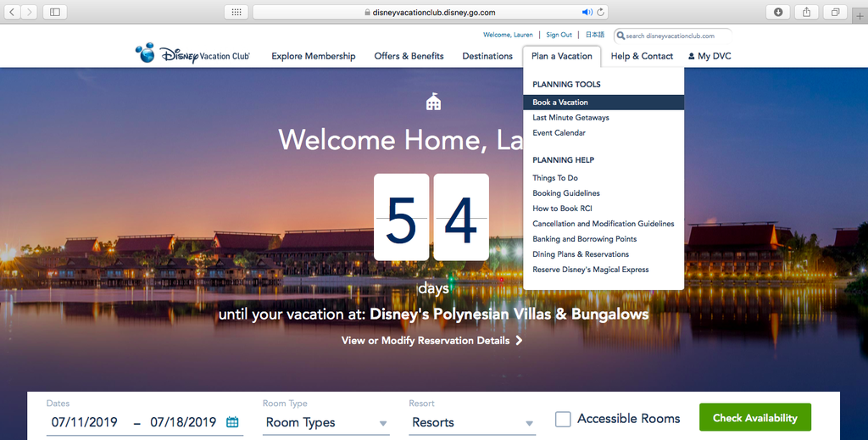Open Cancellation and Modification Guidelines
The image size is (868, 440).
tap(604, 224)
